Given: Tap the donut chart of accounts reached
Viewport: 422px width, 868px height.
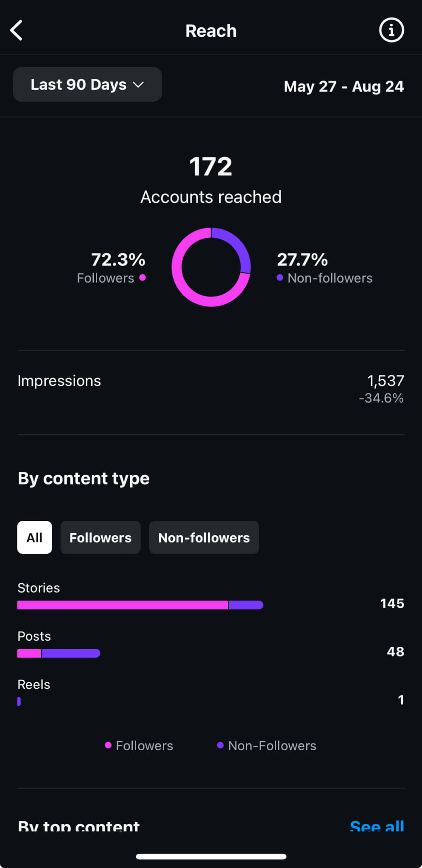Looking at the screenshot, I should point(211,267).
